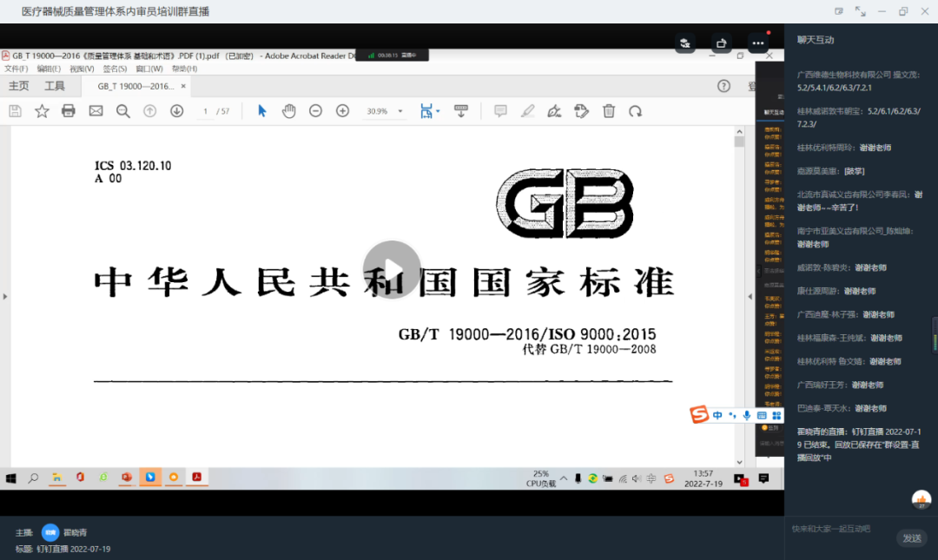938x560 pixels.
Task: Choose the arrow selection tool in Acrobat
Action: coord(261,111)
